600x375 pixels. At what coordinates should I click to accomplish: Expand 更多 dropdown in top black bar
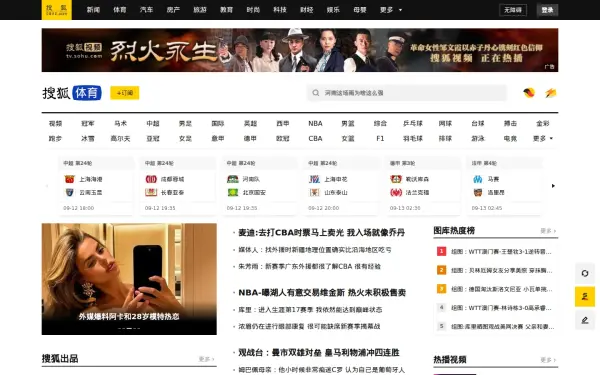391,10
